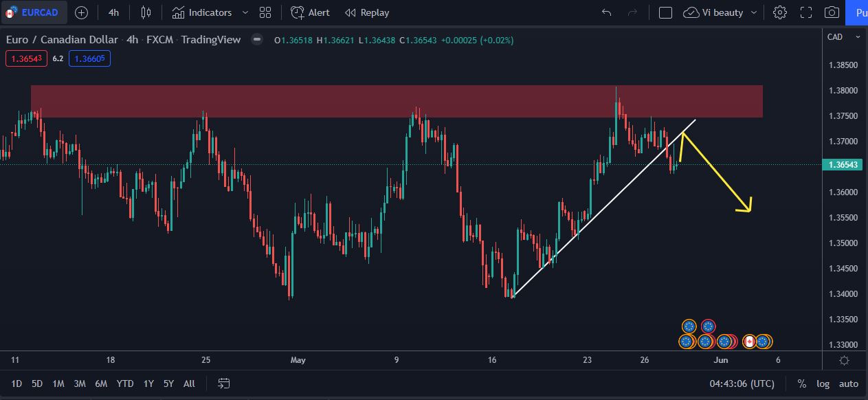868x400 pixels.
Task: Click the spread value 6.2
Action: 58,58
